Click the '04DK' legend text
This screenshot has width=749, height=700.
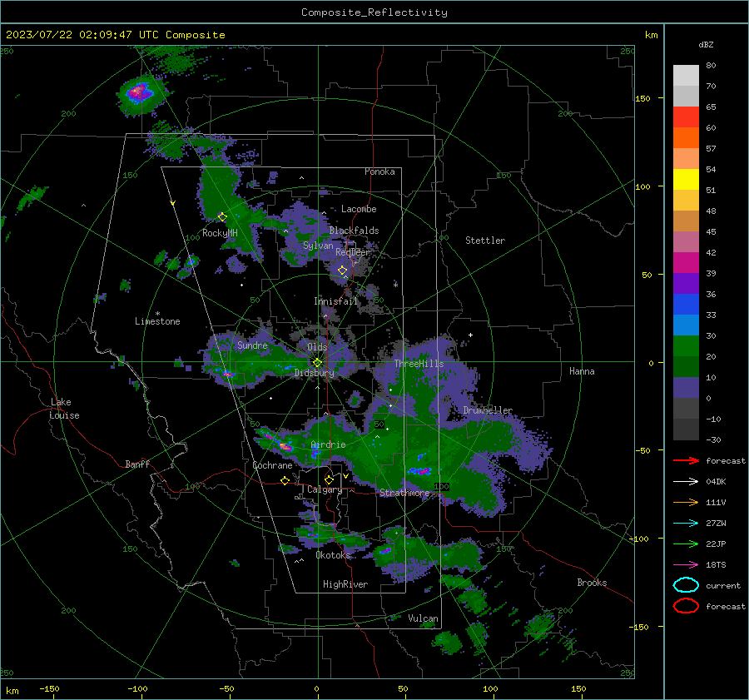[x=716, y=482]
